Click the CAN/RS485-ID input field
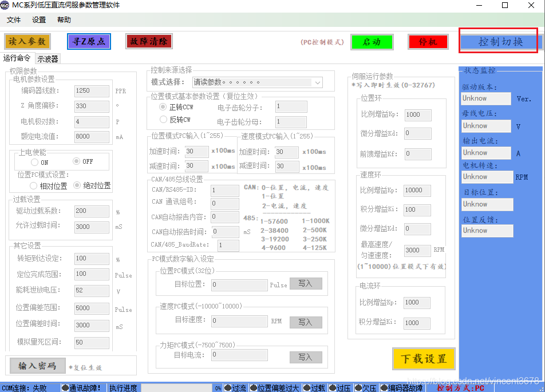The width and height of the screenshot is (545, 392). (x=225, y=191)
